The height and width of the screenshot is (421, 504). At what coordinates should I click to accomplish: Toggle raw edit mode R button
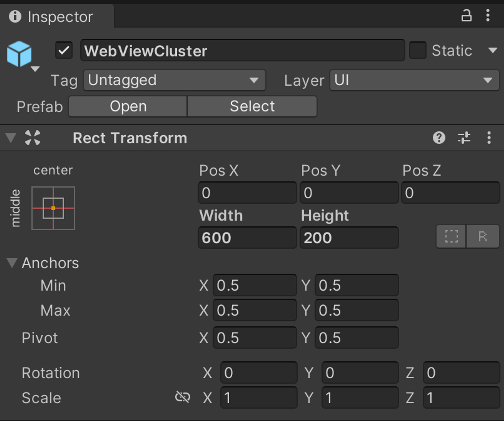point(483,236)
